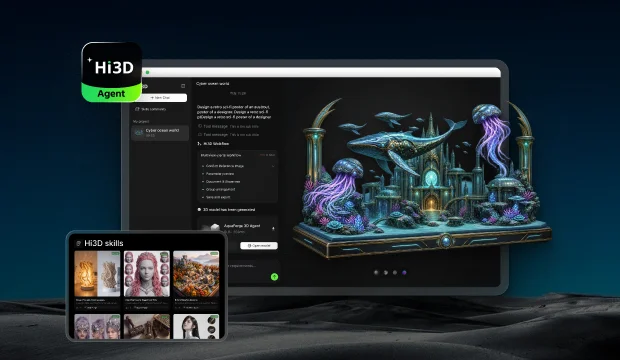Viewport: 620px width, 360px height.
Task: Open the Skills community menu item
Action: coord(151,109)
